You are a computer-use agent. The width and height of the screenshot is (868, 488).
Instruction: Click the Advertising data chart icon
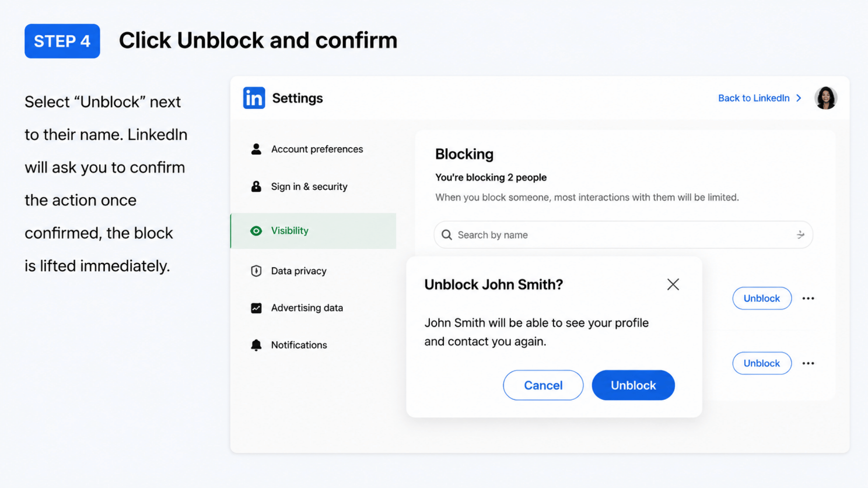pos(256,308)
